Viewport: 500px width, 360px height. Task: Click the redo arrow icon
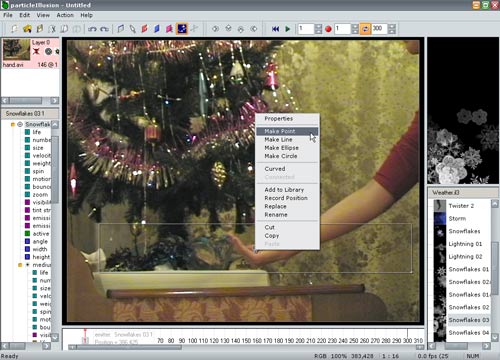104,29
